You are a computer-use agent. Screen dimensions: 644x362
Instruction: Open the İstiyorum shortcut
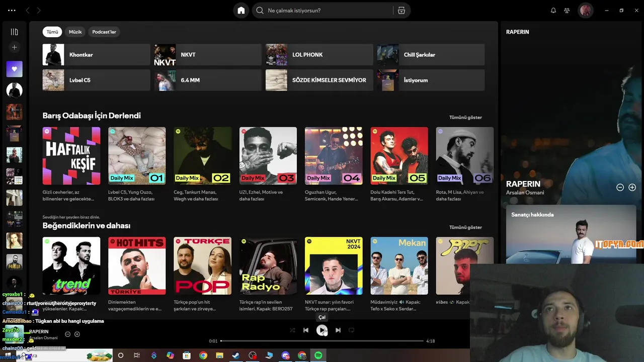click(x=431, y=80)
